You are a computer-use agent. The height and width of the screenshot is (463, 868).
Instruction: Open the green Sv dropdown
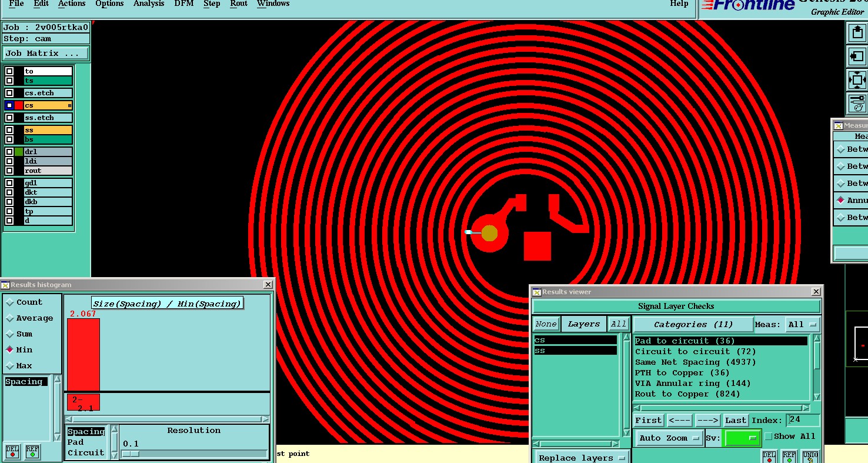click(742, 438)
